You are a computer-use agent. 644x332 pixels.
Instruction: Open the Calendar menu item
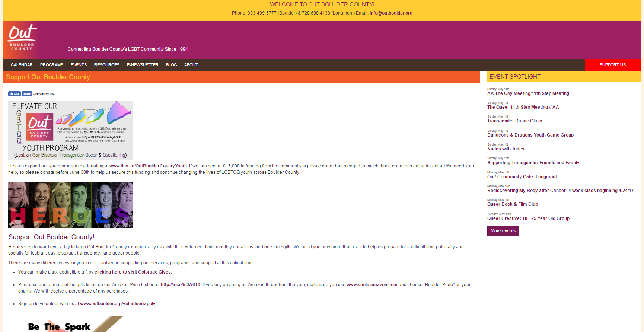pyautogui.click(x=22, y=65)
